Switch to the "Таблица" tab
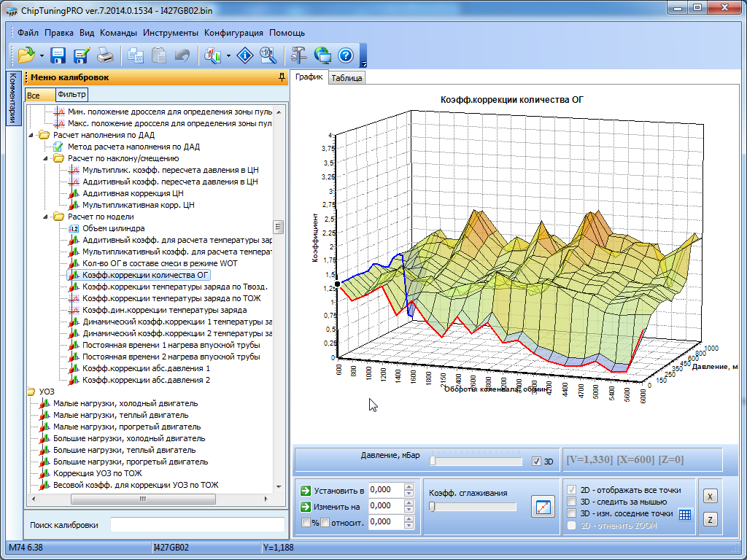The image size is (747, 560). pyautogui.click(x=347, y=78)
